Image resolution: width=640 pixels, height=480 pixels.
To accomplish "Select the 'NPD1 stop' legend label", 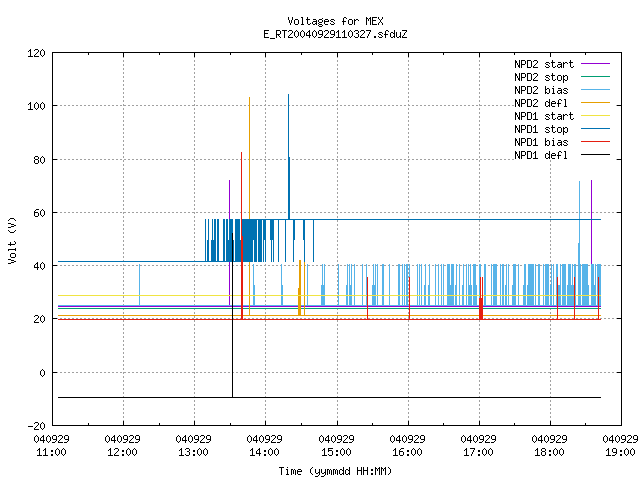I will (541, 129).
